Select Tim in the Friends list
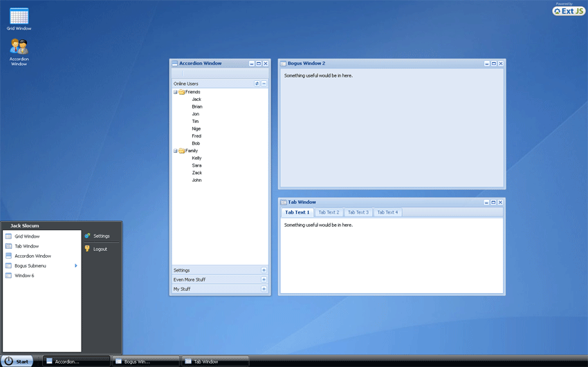Viewport: 588px width, 367px height. click(x=195, y=122)
